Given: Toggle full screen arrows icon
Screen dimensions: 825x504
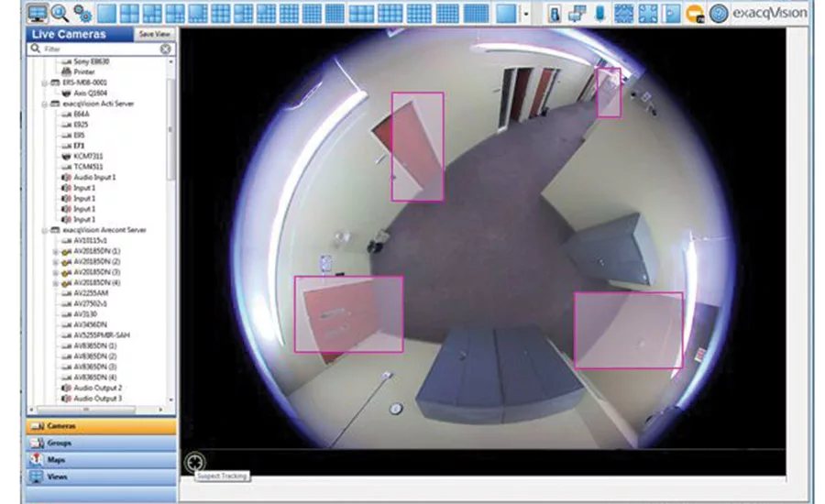Looking at the screenshot, I should click(648, 13).
